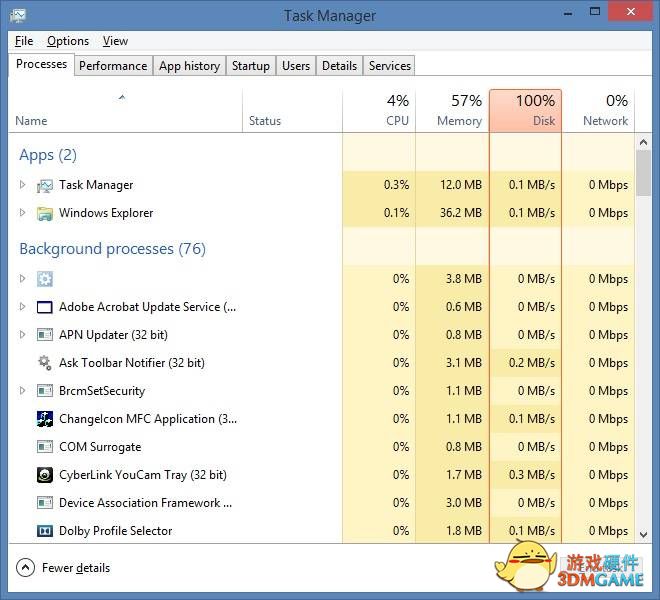Click the unnamed gear process icon

pyautogui.click(x=45, y=279)
